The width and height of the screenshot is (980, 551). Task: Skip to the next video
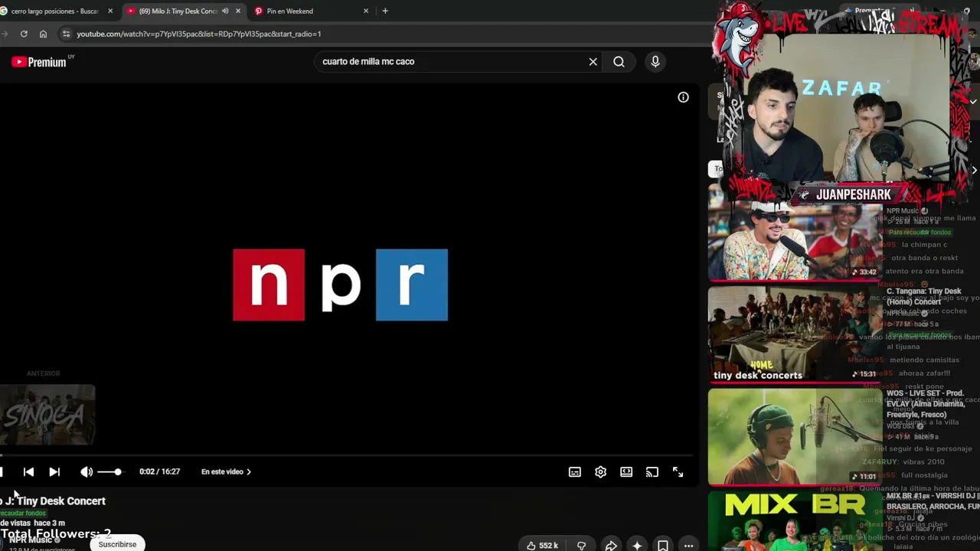[54, 472]
